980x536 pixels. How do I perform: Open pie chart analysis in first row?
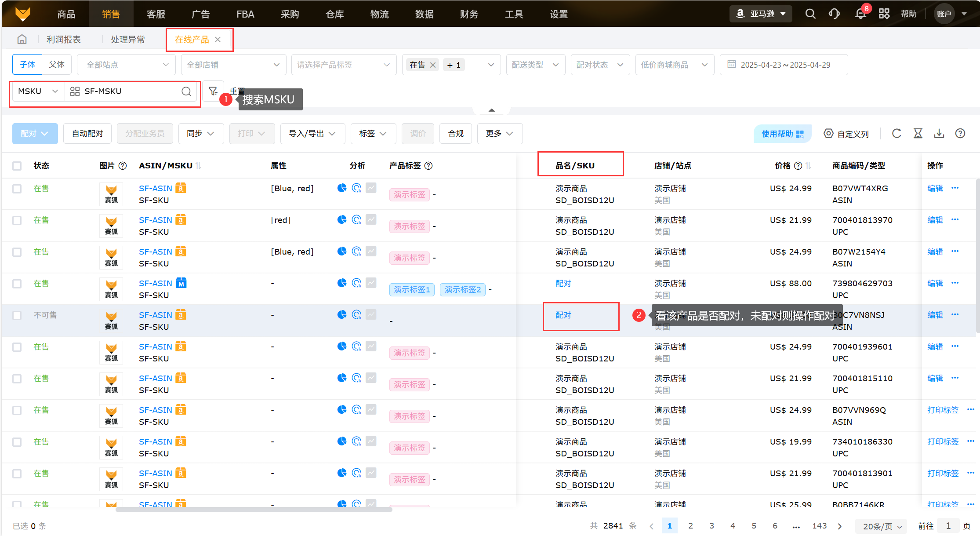[x=342, y=188]
